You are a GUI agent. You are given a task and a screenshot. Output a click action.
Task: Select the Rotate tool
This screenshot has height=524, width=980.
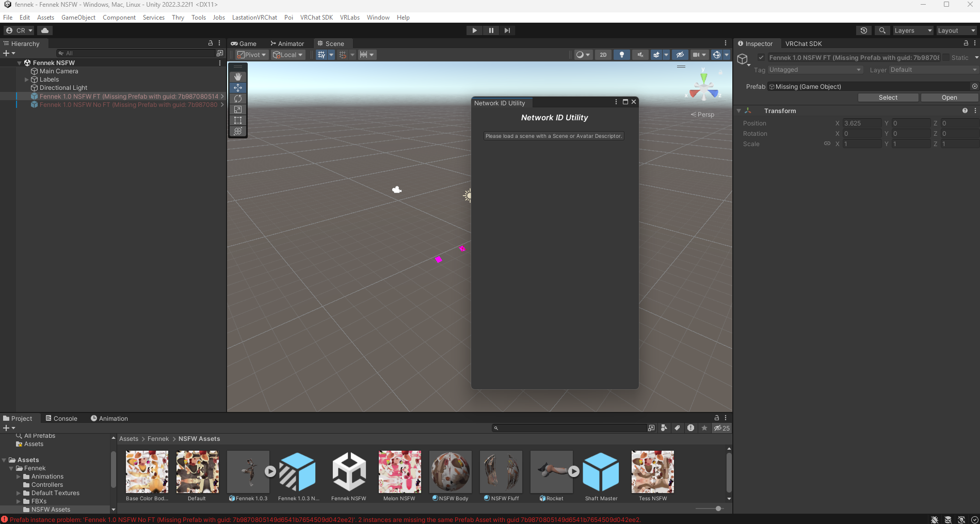pyautogui.click(x=238, y=99)
